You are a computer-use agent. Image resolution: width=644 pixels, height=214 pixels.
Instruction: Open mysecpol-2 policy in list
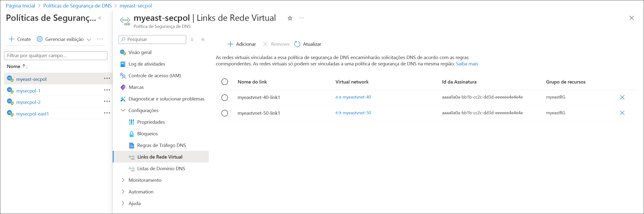pyautogui.click(x=28, y=102)
